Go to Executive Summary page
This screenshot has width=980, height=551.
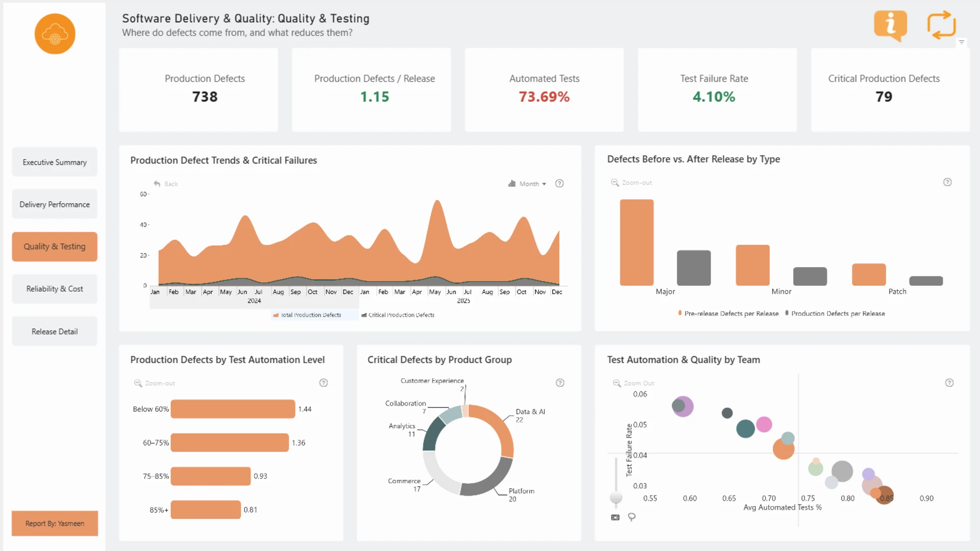pyautogui.click(x=55, y=162)
